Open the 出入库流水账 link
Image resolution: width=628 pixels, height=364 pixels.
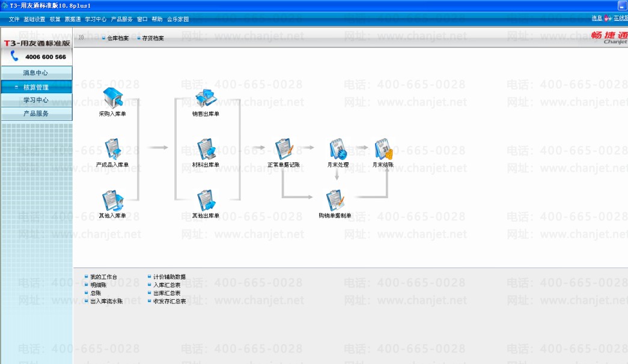(106, 301)
